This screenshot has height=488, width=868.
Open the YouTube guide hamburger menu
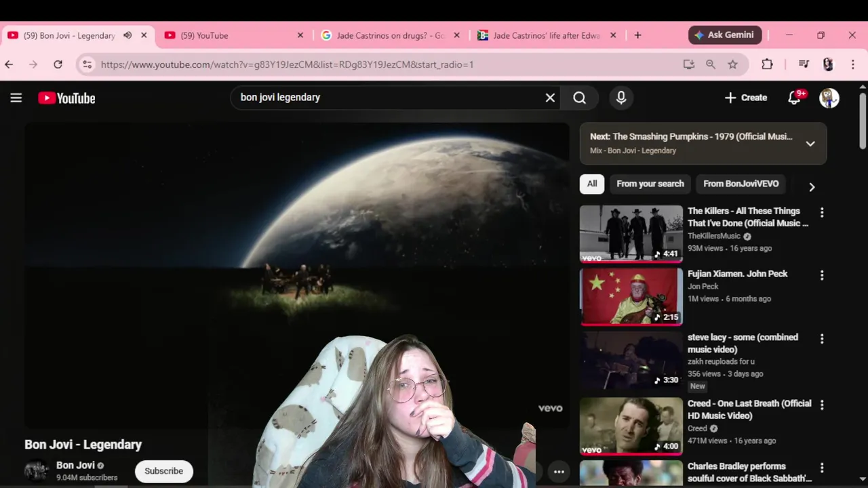[x=16, y=98]
